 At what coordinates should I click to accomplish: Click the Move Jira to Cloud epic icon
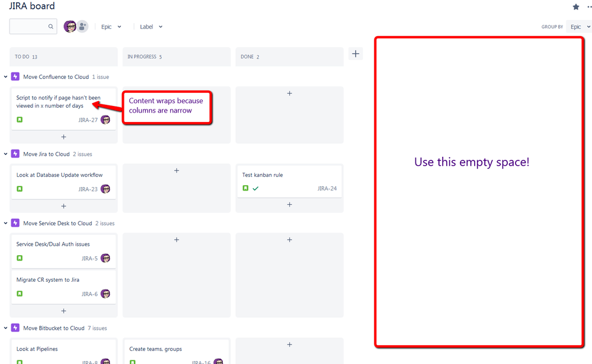pos(15,154)
